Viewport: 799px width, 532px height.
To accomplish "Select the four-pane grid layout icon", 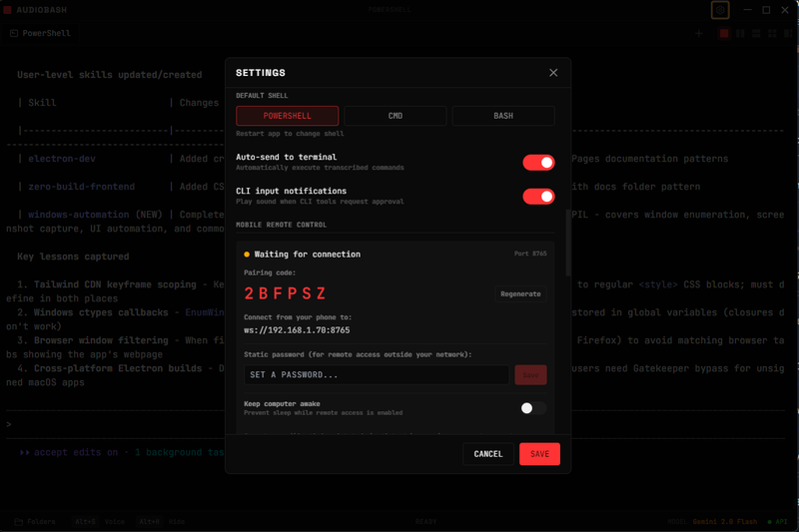I will (x=772, y=34).
